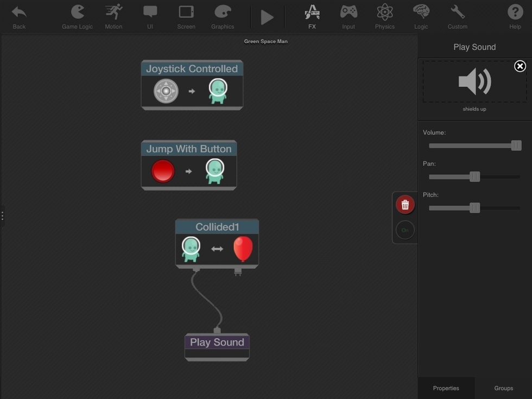This screenshot has width=532, height=399.
Task: Switch to the Groups tab
Action: pyautogui.click(x=503, y=388)
